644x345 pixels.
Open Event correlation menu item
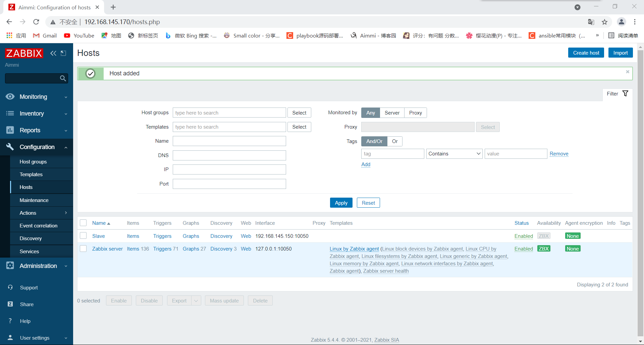[x=42, y=226]
